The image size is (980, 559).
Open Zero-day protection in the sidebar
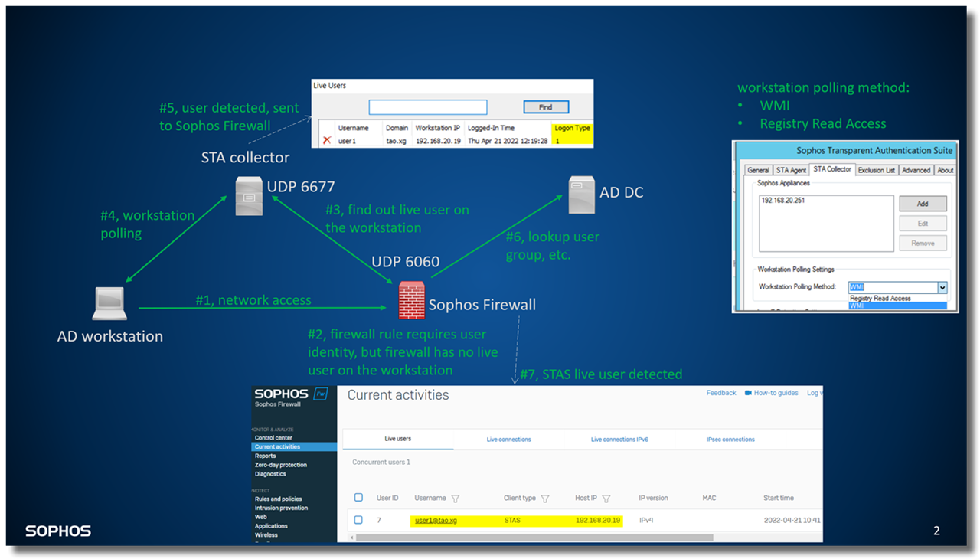[281, 465]
